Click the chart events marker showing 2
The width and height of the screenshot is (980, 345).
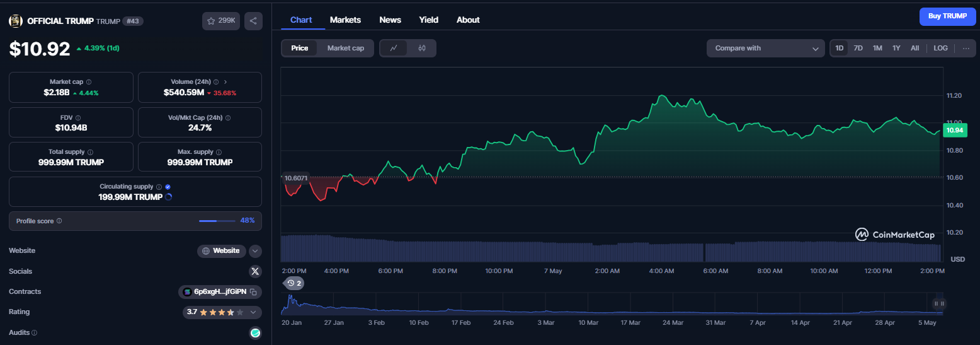pos(294,283)
